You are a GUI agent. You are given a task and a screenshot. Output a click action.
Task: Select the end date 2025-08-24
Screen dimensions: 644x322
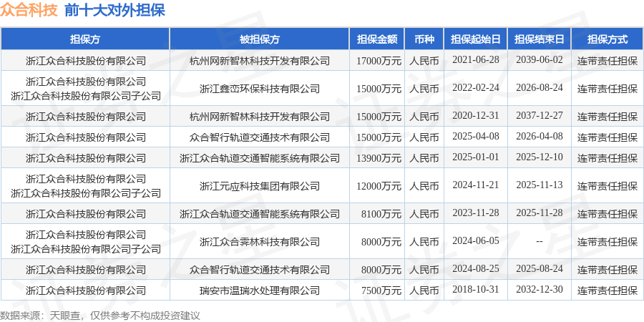540,268
